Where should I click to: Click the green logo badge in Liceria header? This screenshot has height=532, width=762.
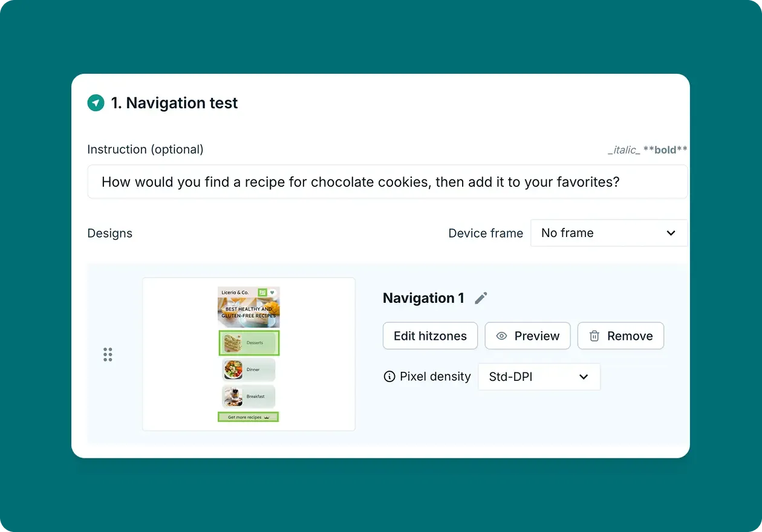tap(262, 292)
